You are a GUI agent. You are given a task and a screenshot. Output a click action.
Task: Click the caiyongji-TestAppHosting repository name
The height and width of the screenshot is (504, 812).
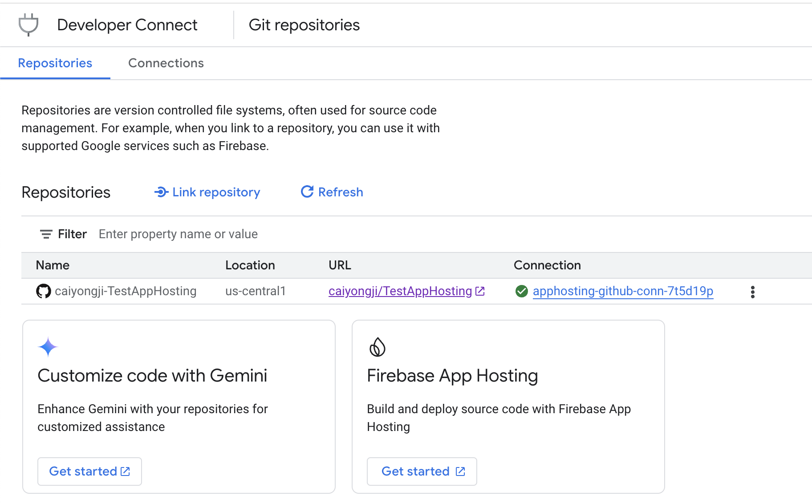126,291
